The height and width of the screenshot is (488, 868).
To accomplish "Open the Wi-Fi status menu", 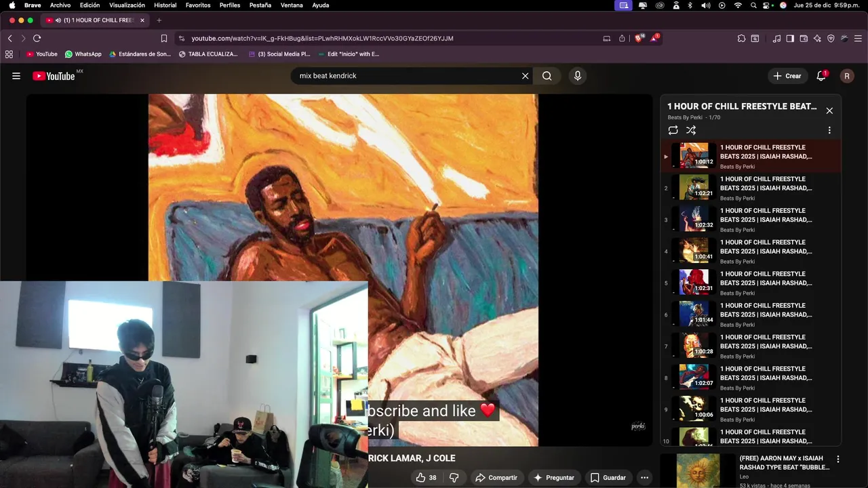I will click(x=738, y=5).
